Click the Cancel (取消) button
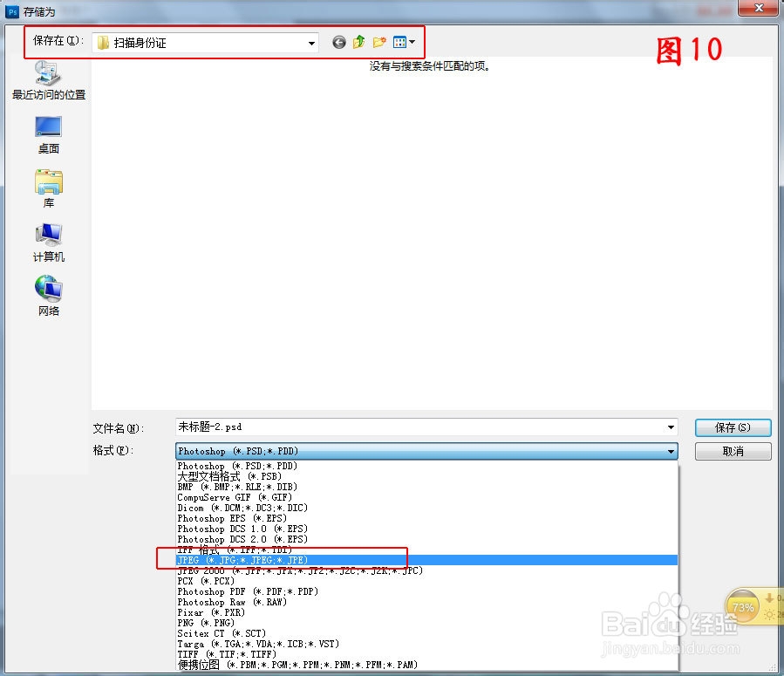 coord(733,452)
